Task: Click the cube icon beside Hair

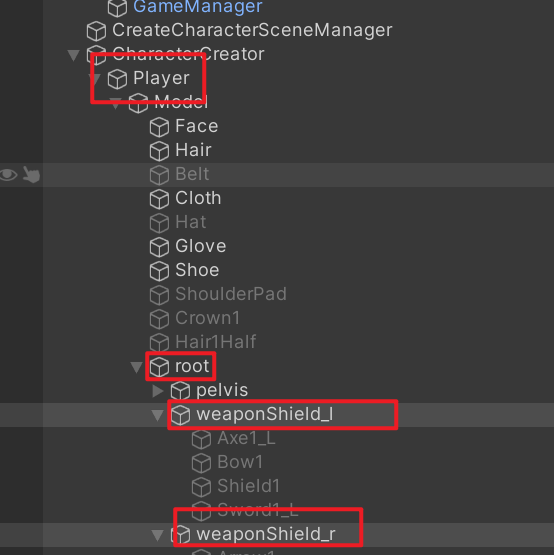Action: pos(159,151)
